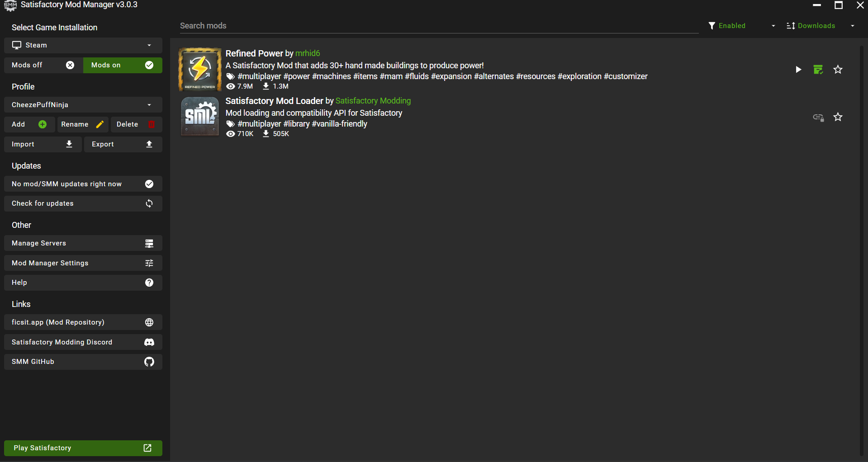Click the mod list vertical scrollbar

pos(862,251)
